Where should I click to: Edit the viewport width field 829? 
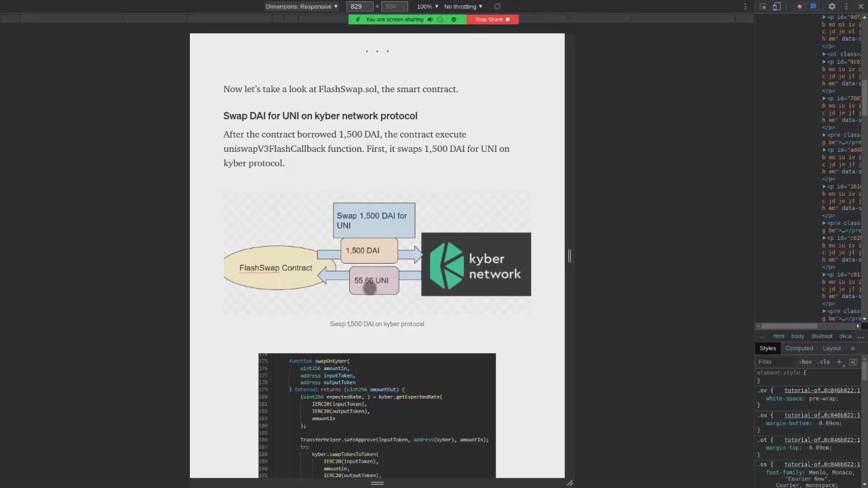[x=359, y=6]
